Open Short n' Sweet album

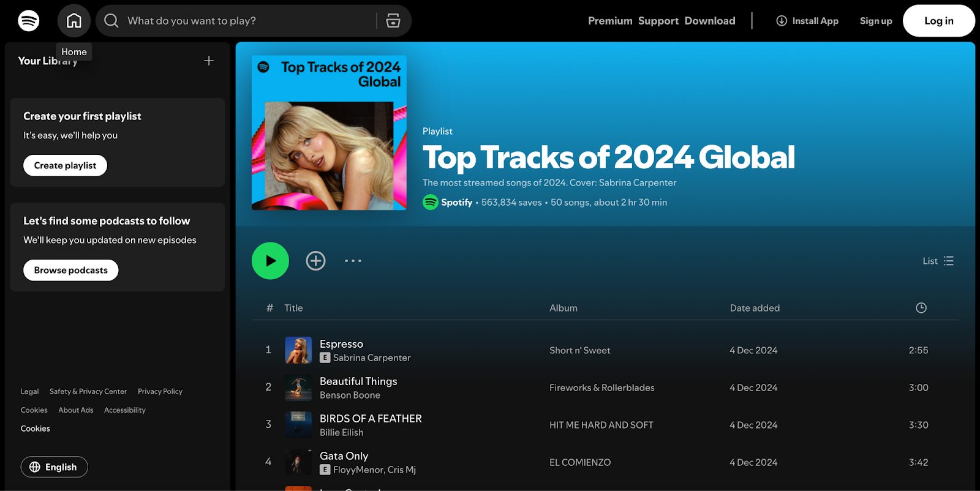pos(579,351)
